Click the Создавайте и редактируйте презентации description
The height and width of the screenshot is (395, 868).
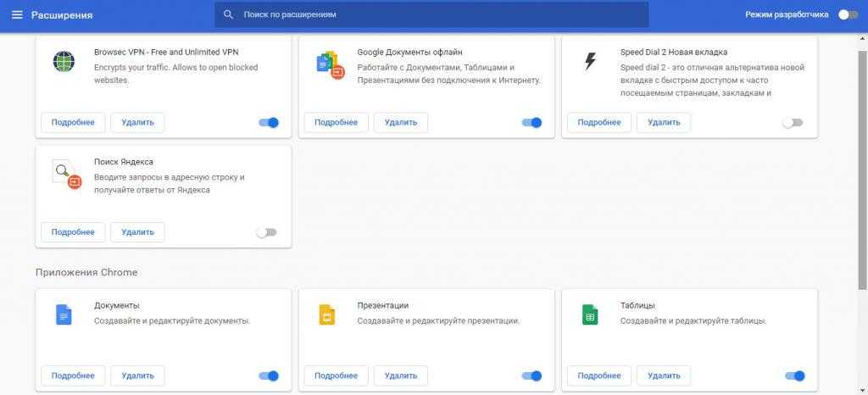tap(438, 320)
